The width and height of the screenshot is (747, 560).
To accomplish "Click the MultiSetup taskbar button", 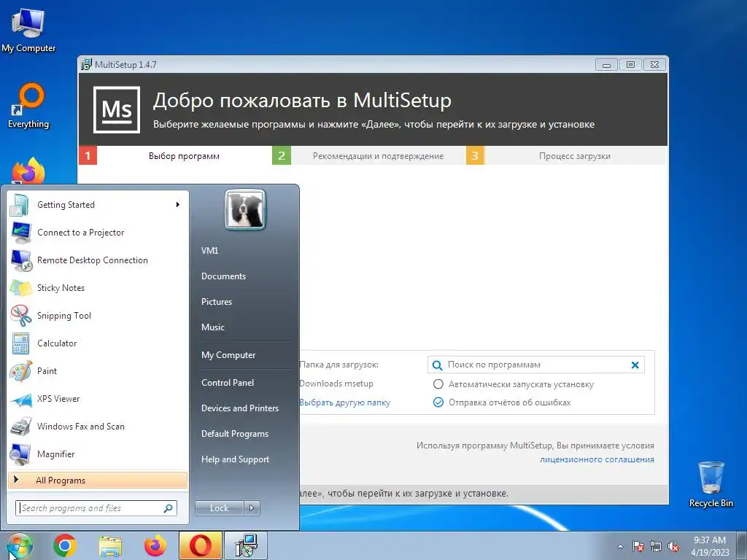I will 246,545.
